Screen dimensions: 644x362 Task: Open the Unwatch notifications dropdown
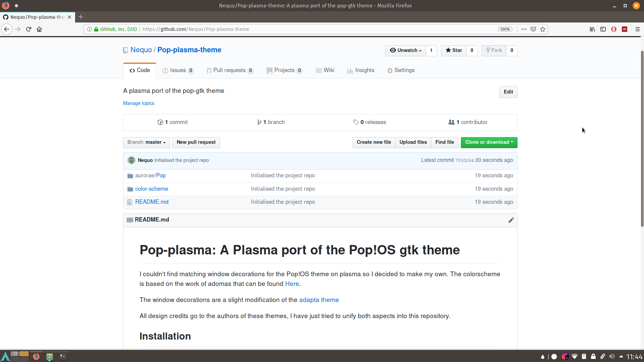[x=406, y=50]
